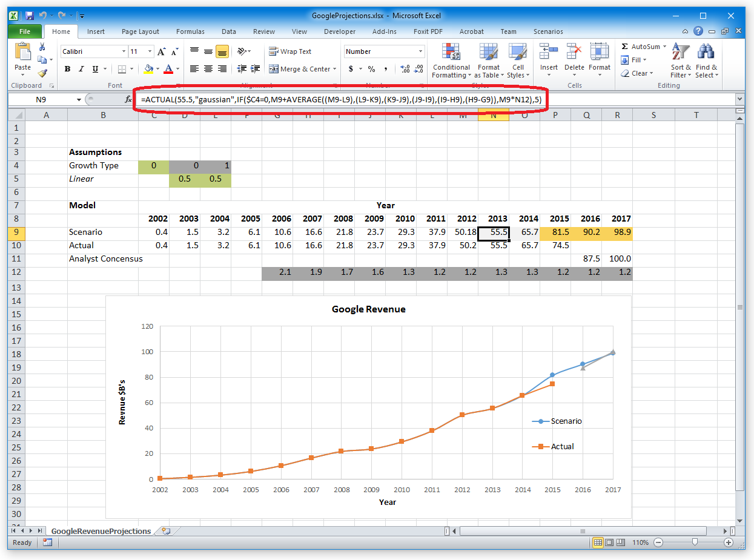Switch to Page Layout view in status bar
The width and height of the screenshot is (754, 560).
coord(609,542)
